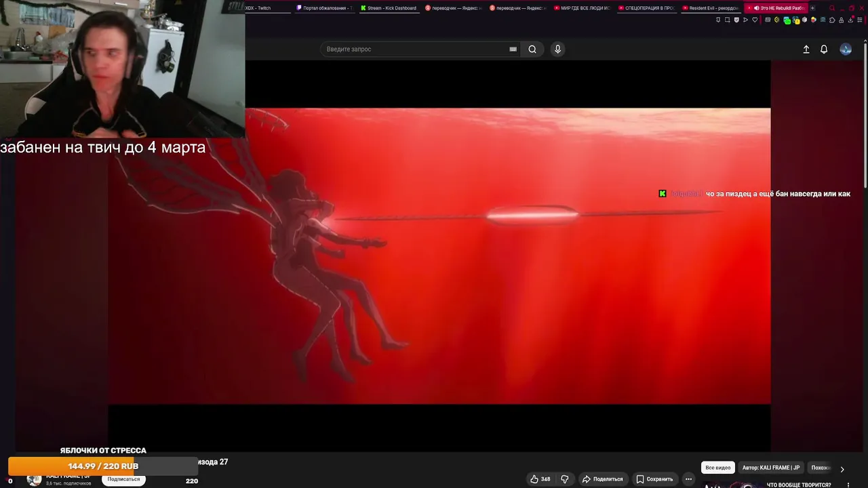Open the browser main menu hamburger icon
This screenshot has height=488, width=868.
pyautogui.click(x=860, y=20)
